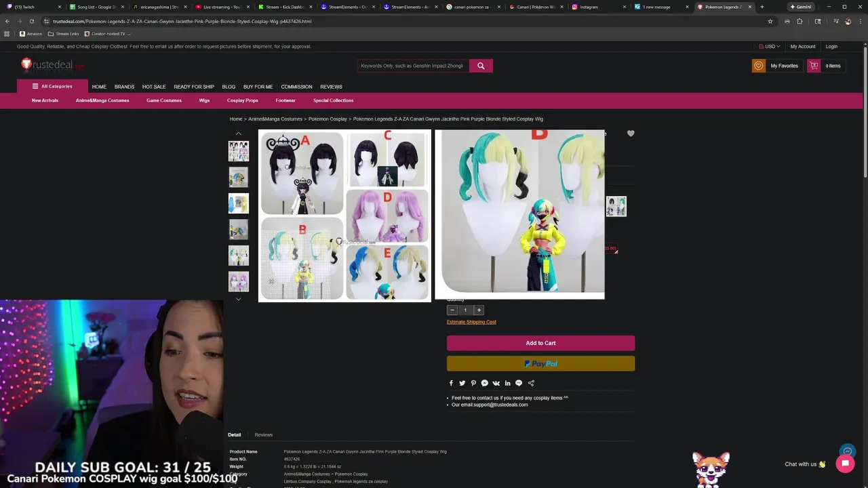Go back in browser history
Screen dimensions: 868x488
pos(7,21)
